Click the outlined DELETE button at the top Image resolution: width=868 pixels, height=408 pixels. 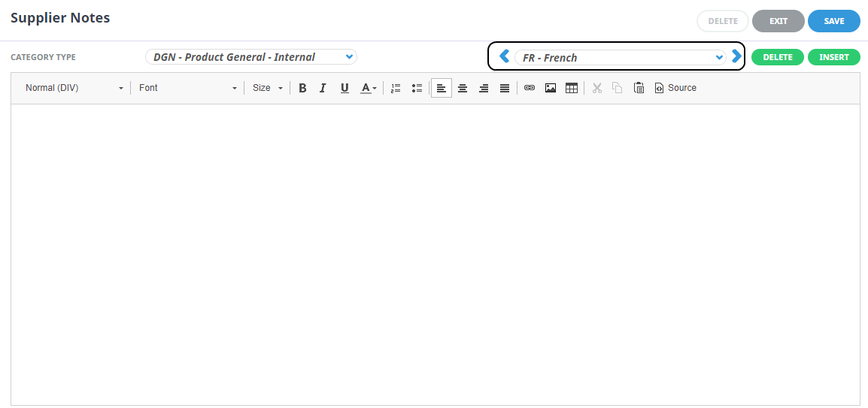click(x=722, y=21)
